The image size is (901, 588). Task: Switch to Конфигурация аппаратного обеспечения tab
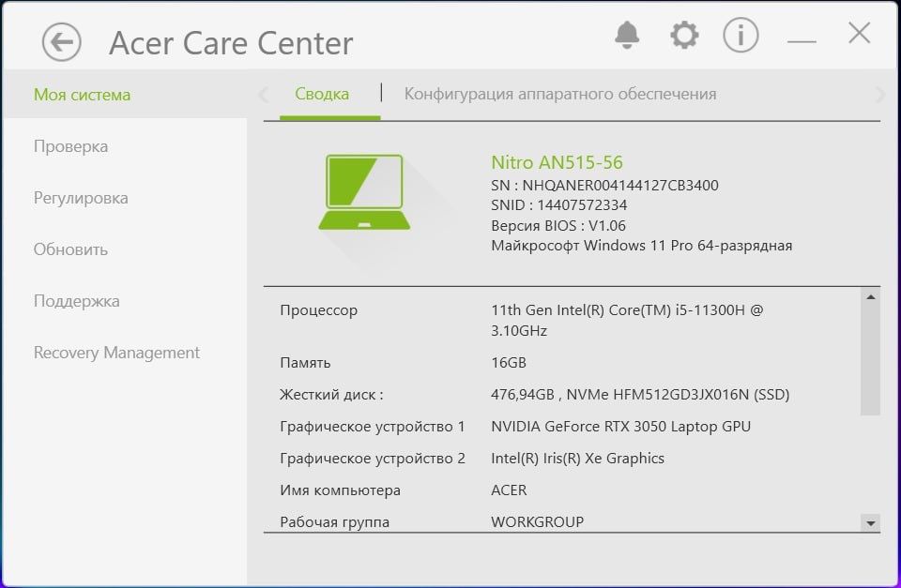pyautogui.click(x=560, y=94)
